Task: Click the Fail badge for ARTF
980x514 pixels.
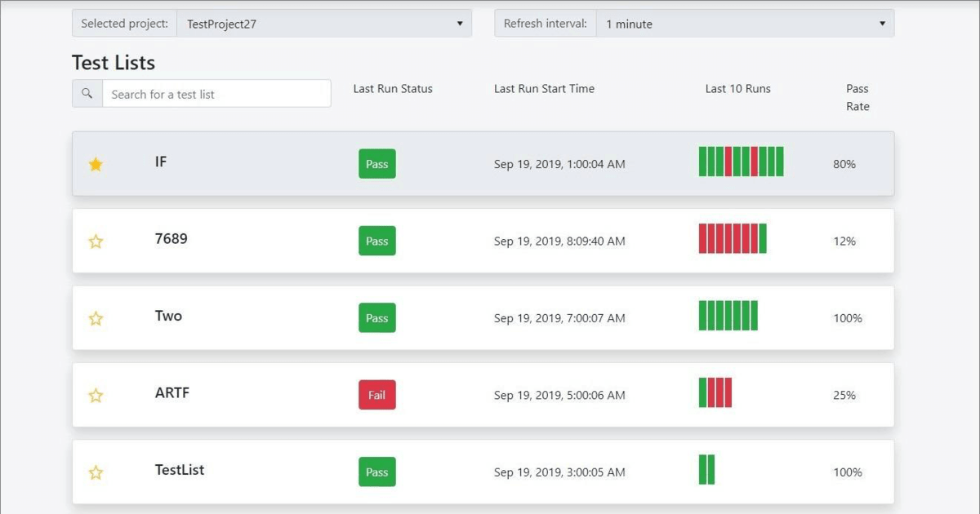Action: [376, 395]
